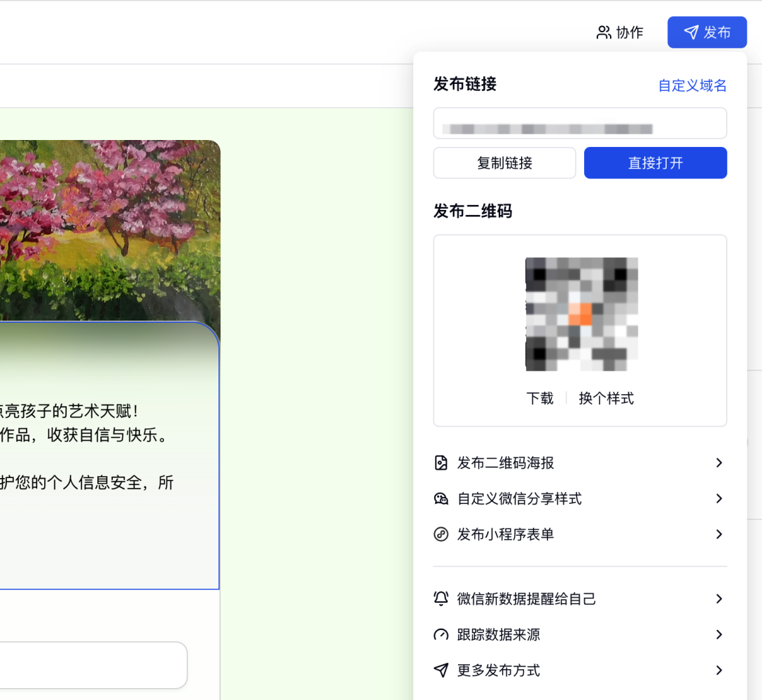Click the QR code poster icon
Screen dimensions: 762x700
point(441,463)
